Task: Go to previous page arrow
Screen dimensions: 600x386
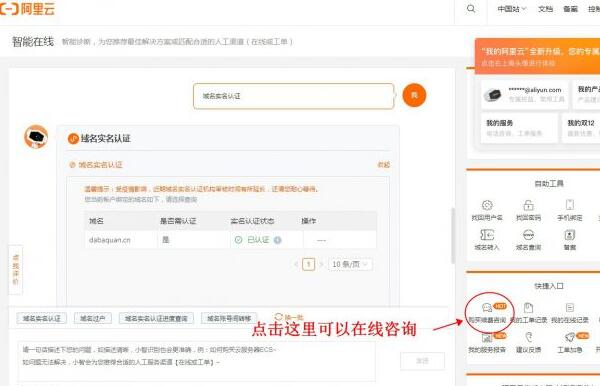Action: [x=296, y=264]
